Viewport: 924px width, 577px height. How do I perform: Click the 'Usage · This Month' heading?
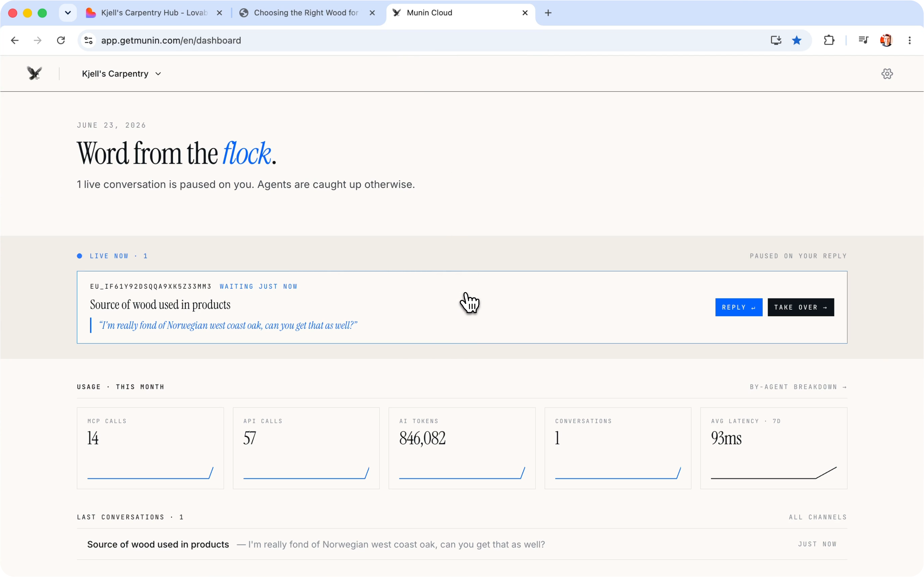(x=120, y=387)
